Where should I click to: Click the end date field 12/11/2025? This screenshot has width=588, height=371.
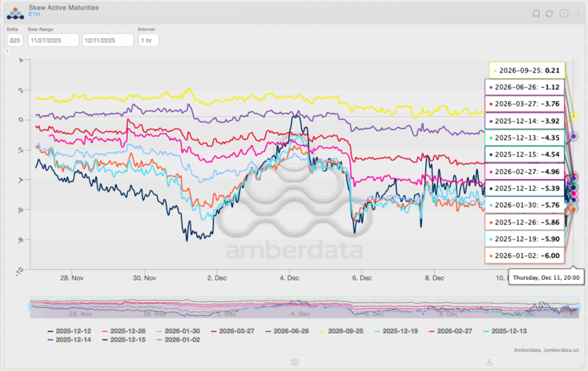[x=107, y=40]
